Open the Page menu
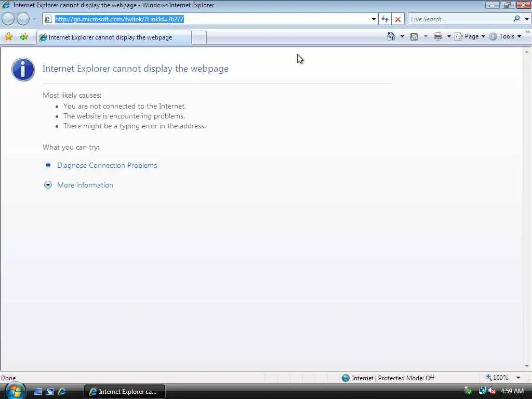Image resolution: width=532 pixels, height=399 pixels. (470, 36)
